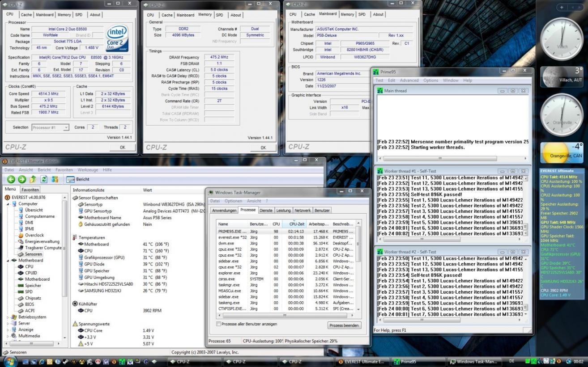
Task: Collapse the Motherboard node in EVEREST tree
Action: [9, 260]
